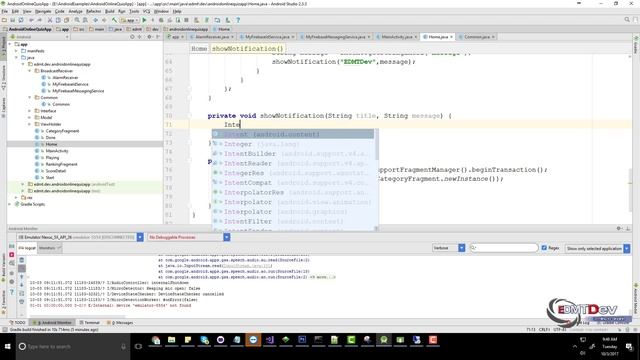Click the Paste icon in main toolbar
640x360 pixels.
tap(66, 20)
